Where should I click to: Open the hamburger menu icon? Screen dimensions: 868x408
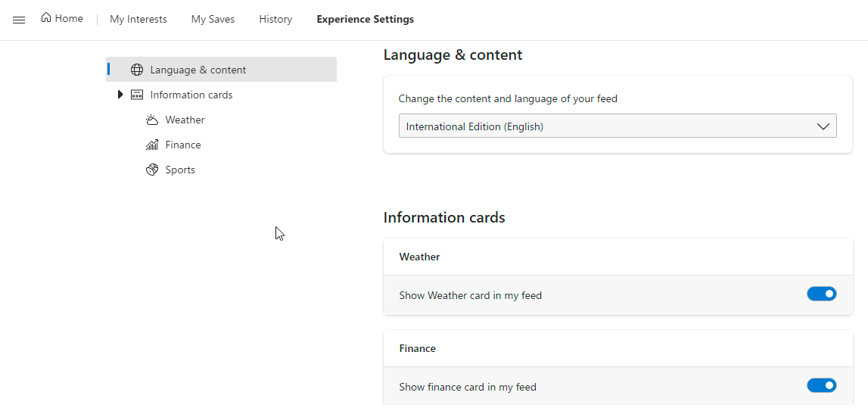point(19,20)
